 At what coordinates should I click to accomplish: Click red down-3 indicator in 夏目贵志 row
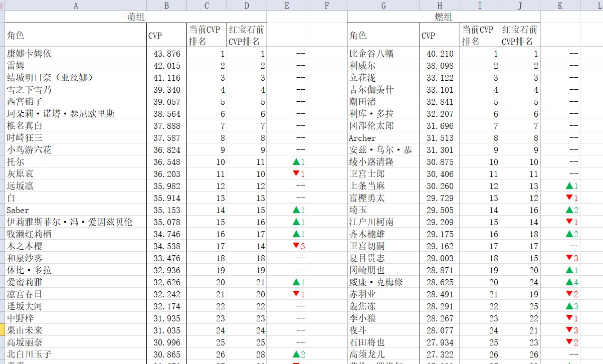pyautogui.click(x=572, y=258)
